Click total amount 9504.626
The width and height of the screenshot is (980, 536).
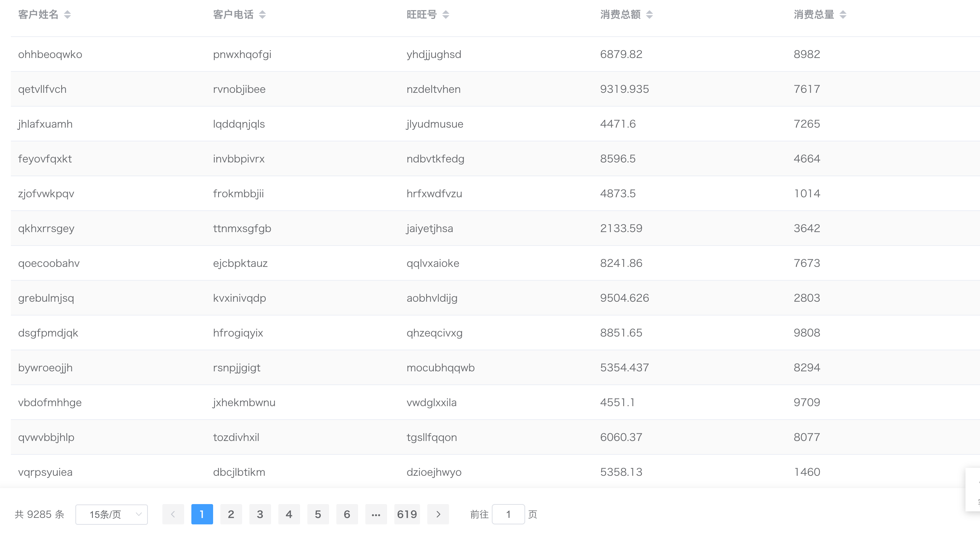pos(625,298)
